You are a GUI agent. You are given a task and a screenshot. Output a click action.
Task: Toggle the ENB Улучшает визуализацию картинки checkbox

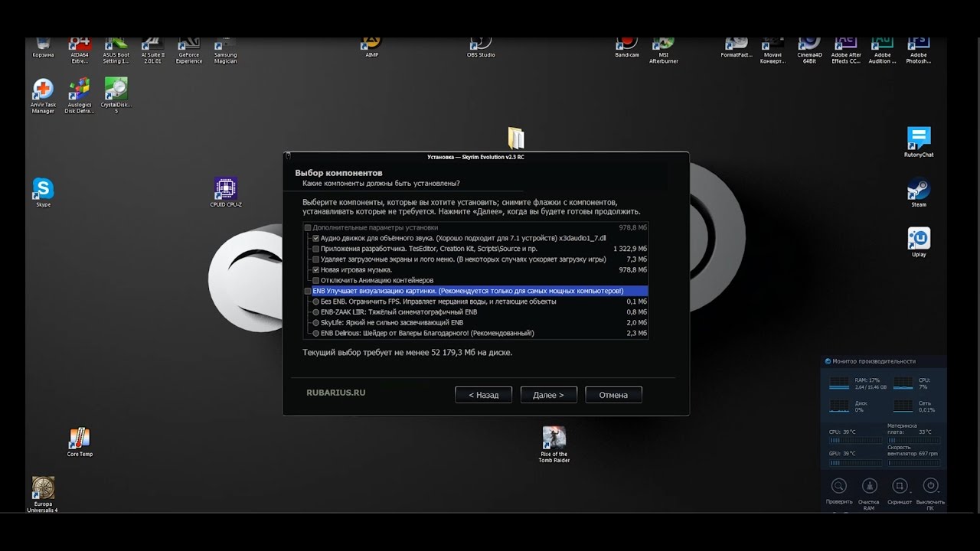coord(308,291)
